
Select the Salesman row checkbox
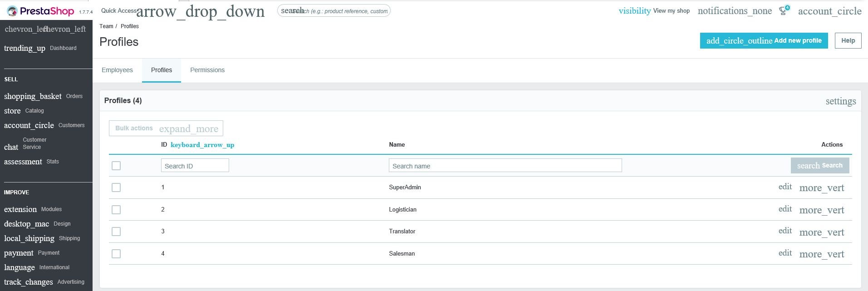click(116, 254)
